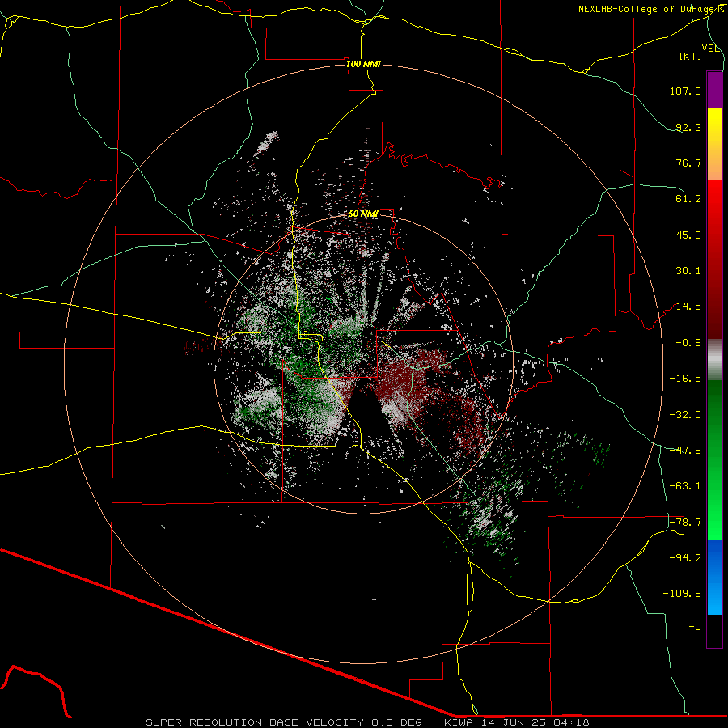Click the 100 NMI range ring label
Viewport: 728px width, 728px height.
point(363,64)
